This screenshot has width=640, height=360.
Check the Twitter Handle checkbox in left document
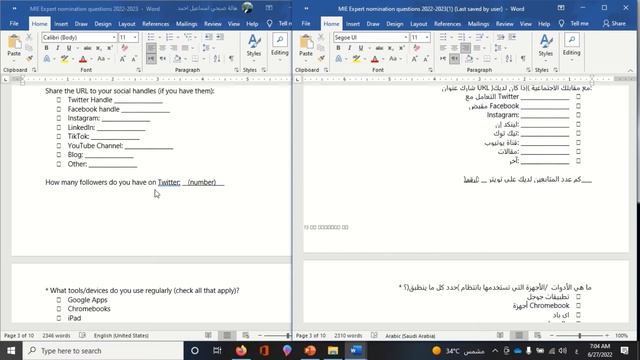click(59, 100)
